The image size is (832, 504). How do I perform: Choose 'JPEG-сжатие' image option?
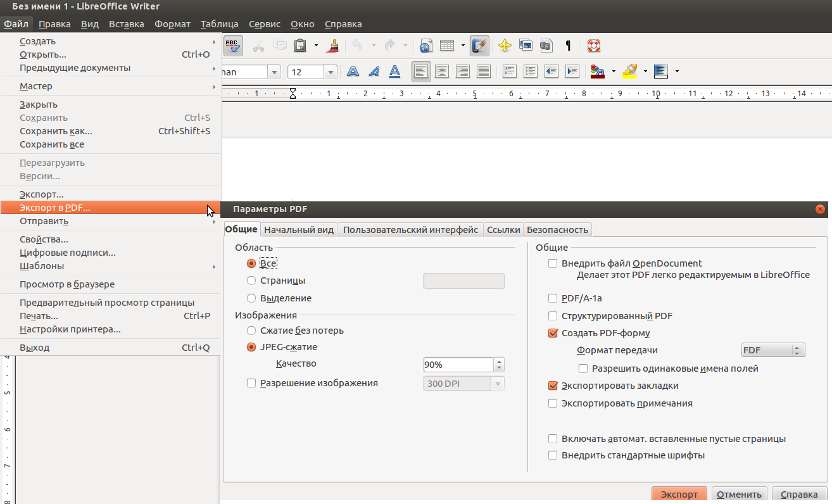(251, 347)
